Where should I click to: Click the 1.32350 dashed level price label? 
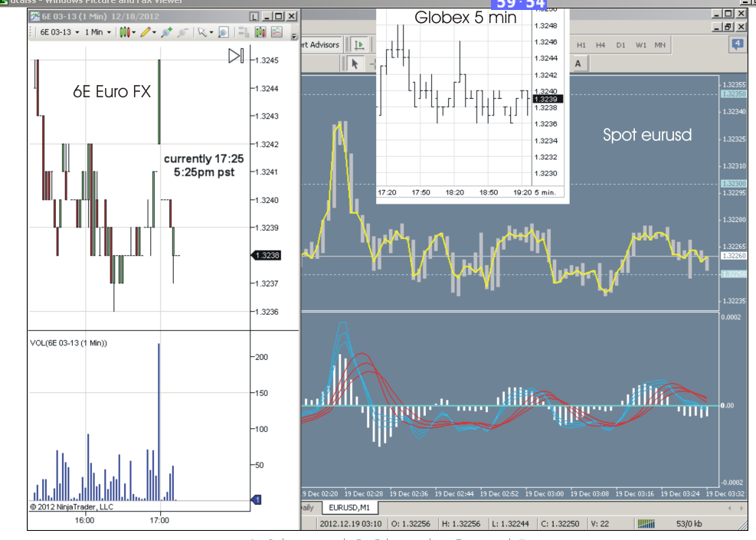(733, 94)
